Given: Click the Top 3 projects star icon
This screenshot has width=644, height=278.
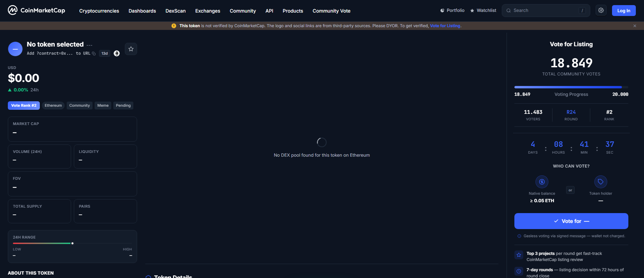Looking at the screenshot, I should 519,255.
